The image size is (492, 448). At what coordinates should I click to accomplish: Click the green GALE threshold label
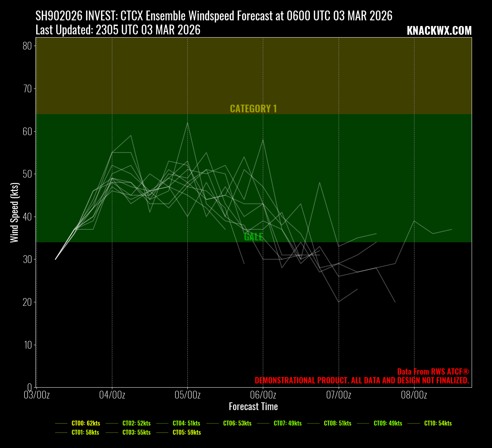pyautogui.click(x=253, y=237)
